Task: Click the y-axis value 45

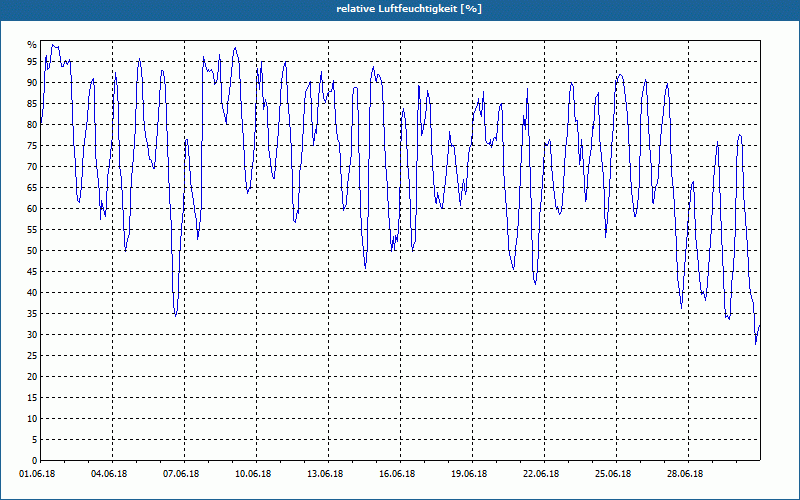Action: (32, 271)
